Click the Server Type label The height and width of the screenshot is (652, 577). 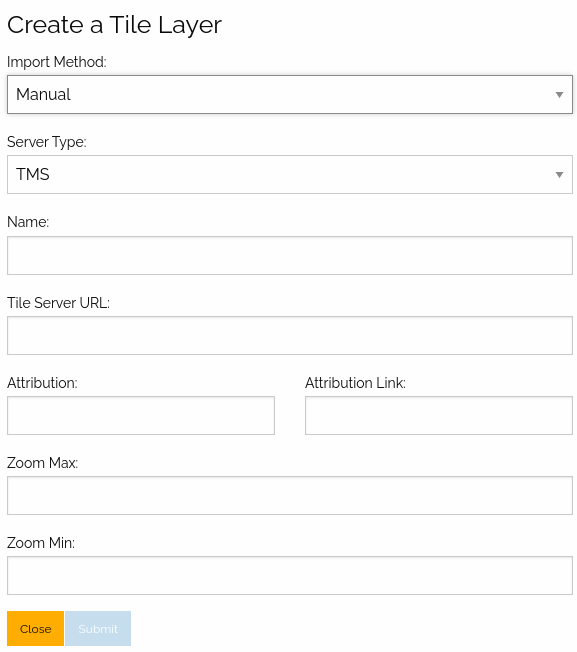[47, 142]
